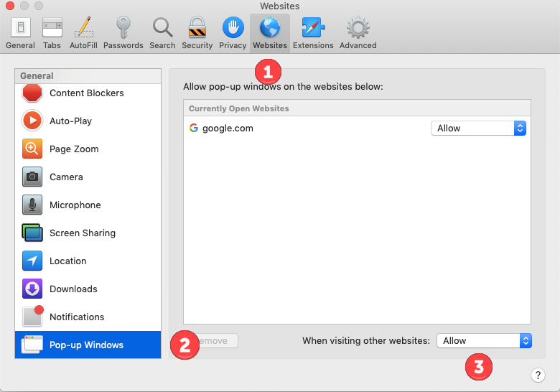Select the Websites globe toolbar item
The width and height of the screenshot is (560, 392).
click(x=270, y=33)
